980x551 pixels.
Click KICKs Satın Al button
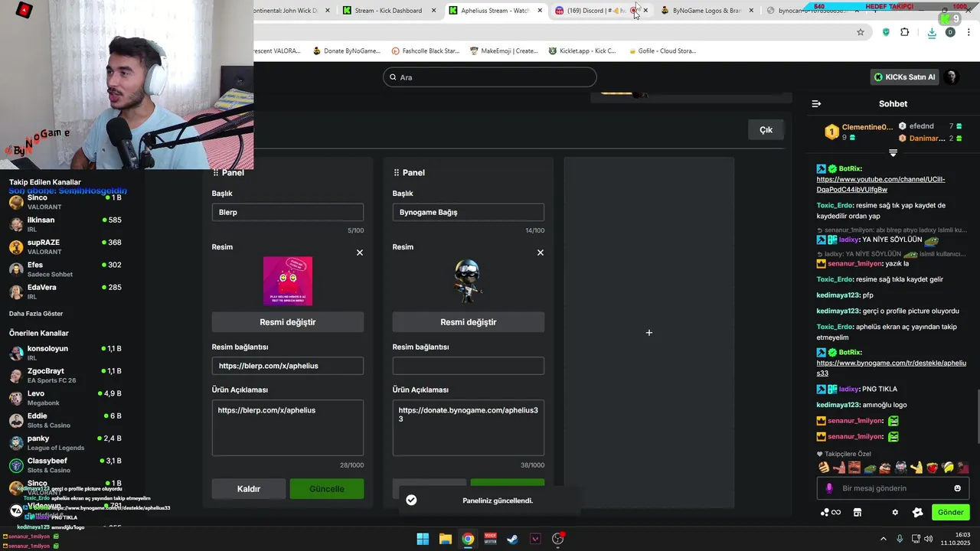click(x=904, y=77)
